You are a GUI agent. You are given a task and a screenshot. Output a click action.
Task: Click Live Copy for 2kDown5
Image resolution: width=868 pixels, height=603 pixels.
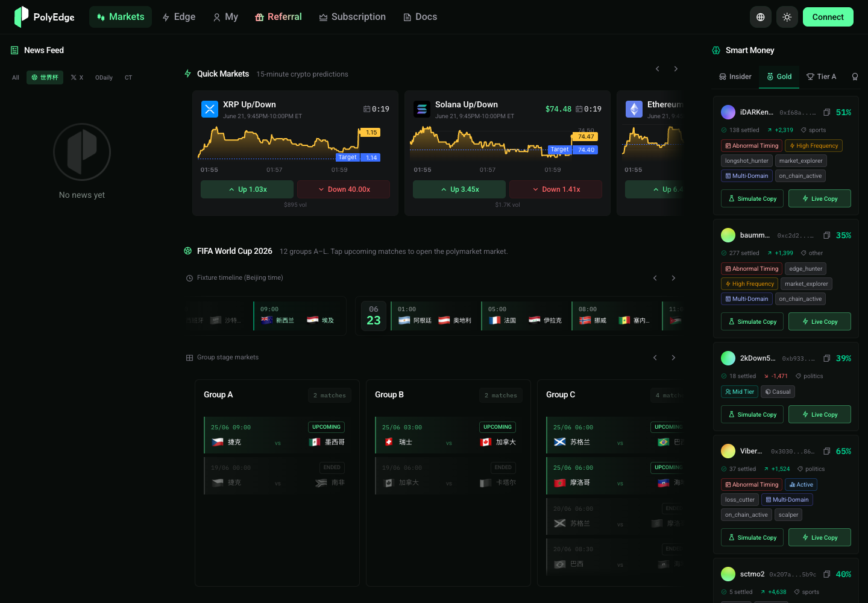click(x=820, y=414)
